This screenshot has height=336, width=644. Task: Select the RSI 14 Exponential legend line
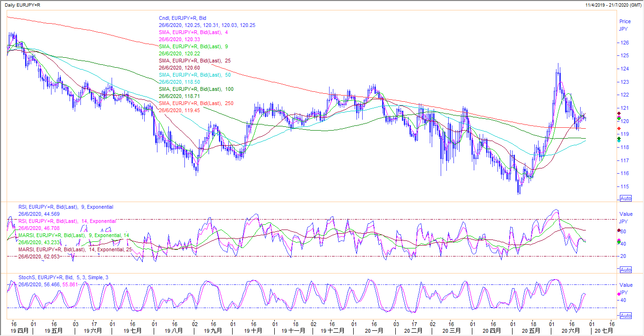(67, 221)
